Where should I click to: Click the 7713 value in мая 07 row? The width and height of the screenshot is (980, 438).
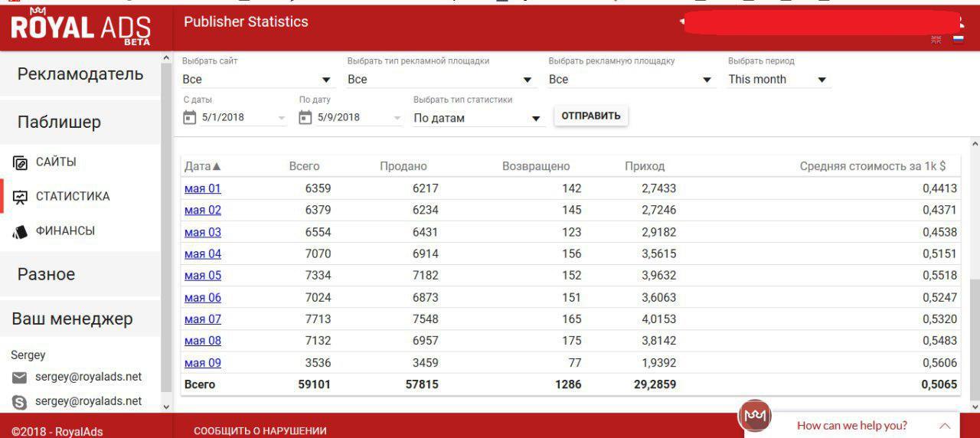pos(317,319)
